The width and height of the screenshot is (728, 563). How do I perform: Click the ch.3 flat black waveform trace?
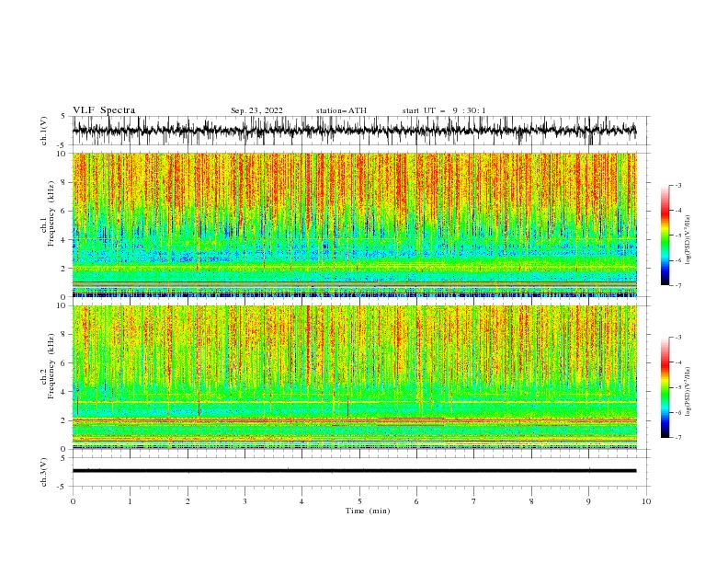click(354, 471)
